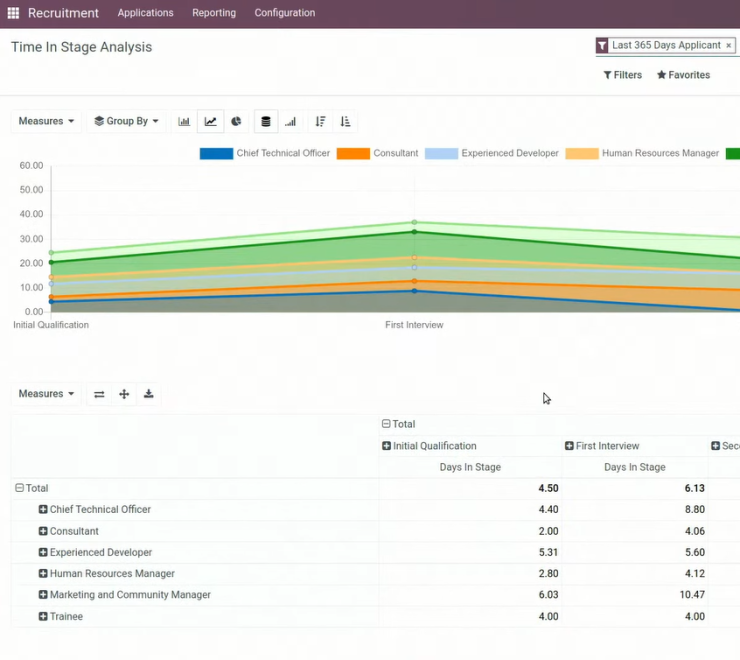This screenshot has width=740, height=660.
Task: Open pivot table Measures dropdown
Action: point(46,394)
